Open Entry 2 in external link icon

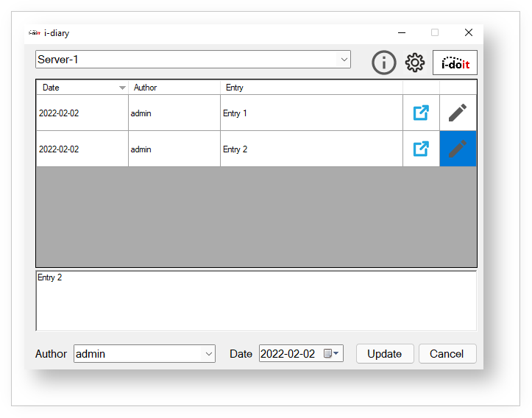421,149
